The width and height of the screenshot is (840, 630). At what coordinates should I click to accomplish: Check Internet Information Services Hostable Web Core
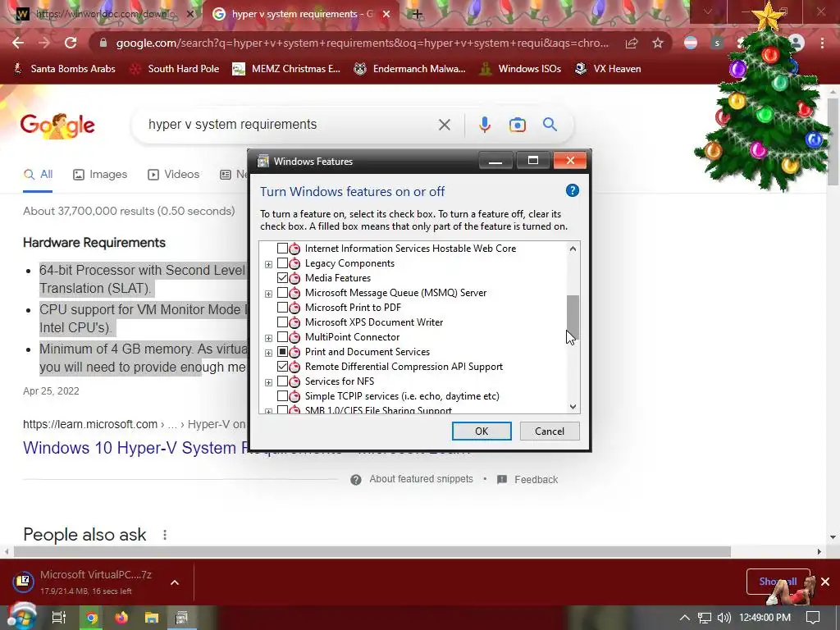click(282, 249)
